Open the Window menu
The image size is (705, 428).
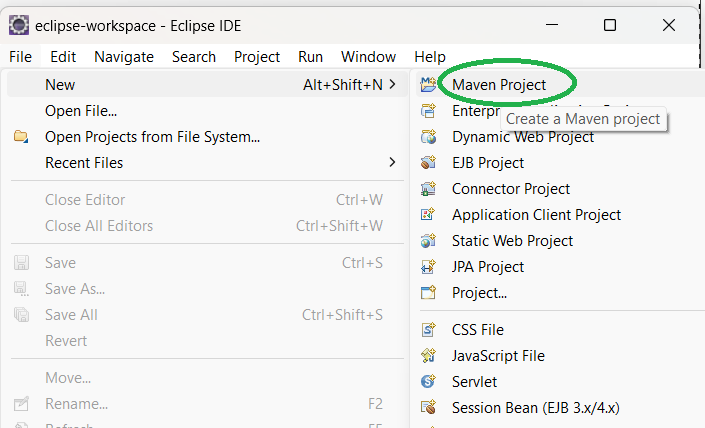click(x=368, y=57)
